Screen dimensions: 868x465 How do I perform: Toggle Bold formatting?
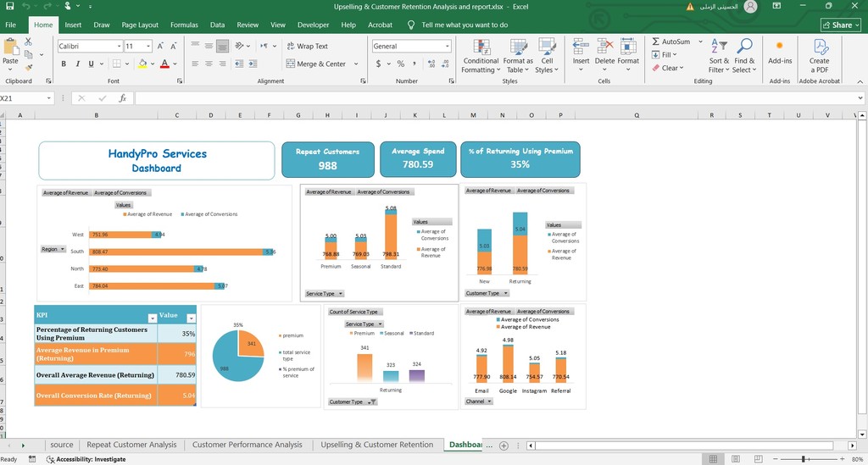[64, 64]
